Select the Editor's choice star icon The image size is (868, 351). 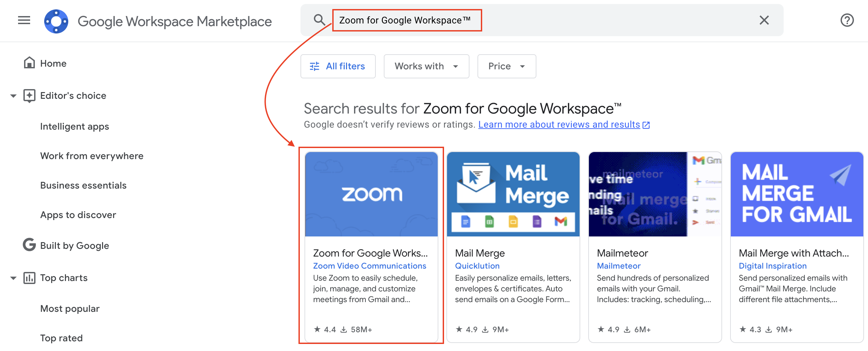(x=29, y=95)
